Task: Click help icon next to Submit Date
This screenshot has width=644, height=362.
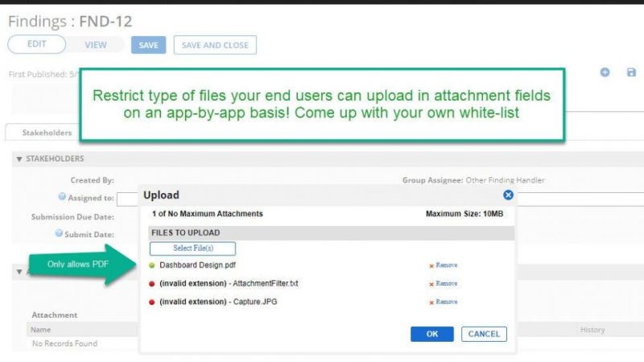Action: [59, 233]
